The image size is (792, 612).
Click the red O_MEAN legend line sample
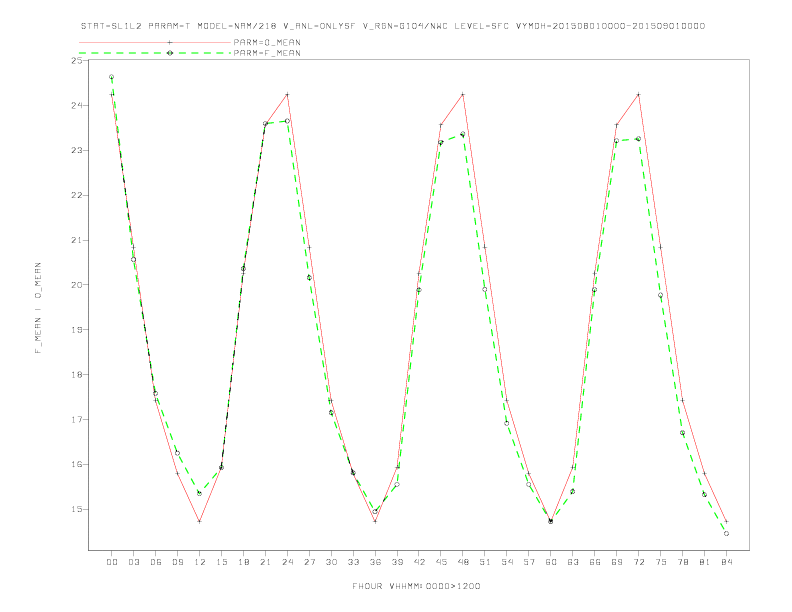[x=155, y=42]
